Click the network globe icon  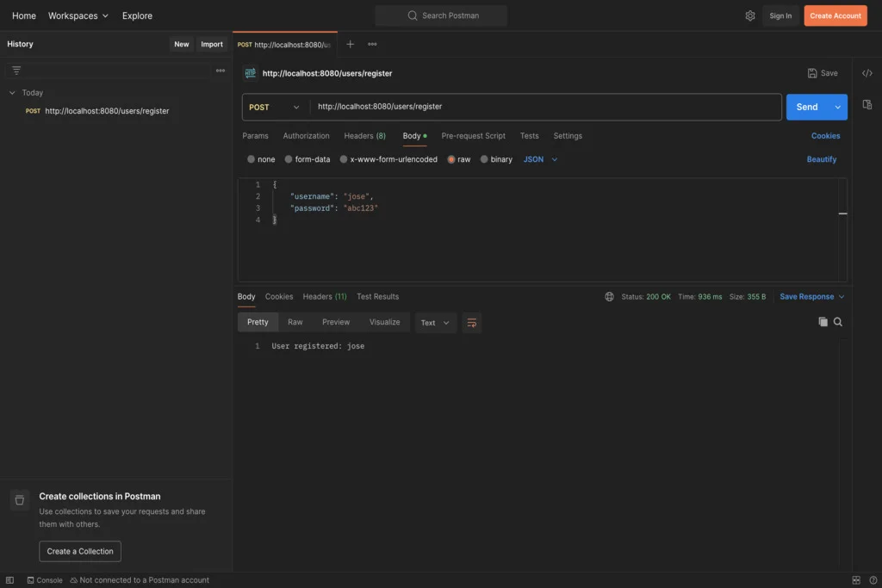point(610,297)
